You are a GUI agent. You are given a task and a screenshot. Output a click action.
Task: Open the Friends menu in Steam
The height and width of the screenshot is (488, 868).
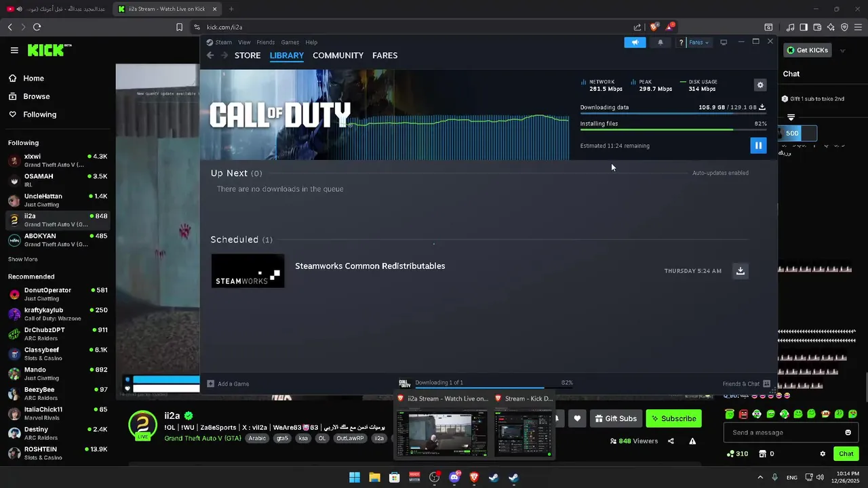pos(266,42)
